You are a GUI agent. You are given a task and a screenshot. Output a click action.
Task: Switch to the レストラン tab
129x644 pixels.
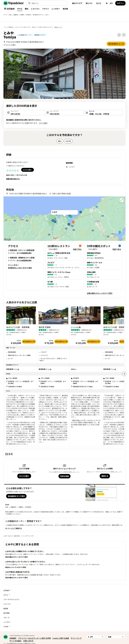click(x=35, y=9)
